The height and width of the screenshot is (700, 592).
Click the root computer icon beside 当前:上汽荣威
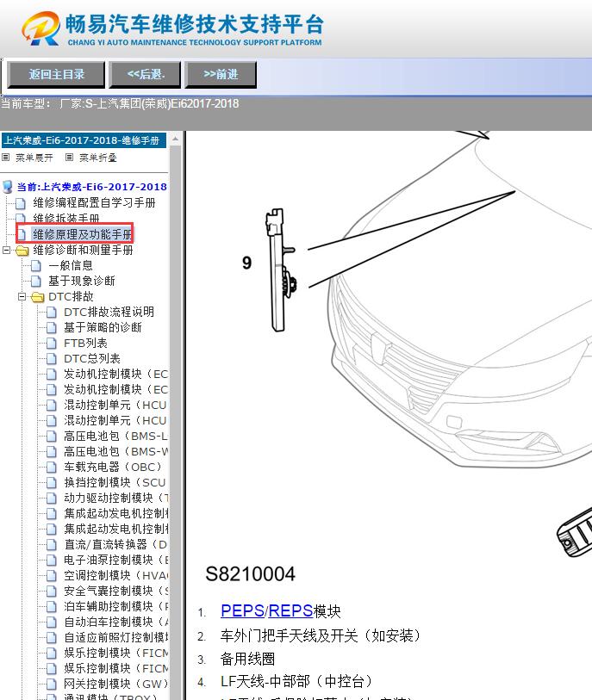8,187
